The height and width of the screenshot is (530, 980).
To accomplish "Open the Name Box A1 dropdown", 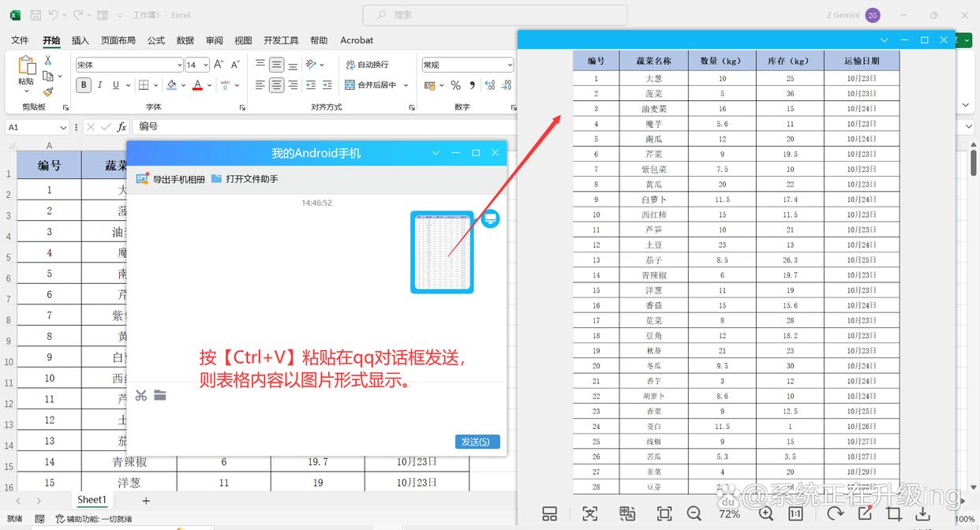I will pyautogui.click(x=63, y=127).
